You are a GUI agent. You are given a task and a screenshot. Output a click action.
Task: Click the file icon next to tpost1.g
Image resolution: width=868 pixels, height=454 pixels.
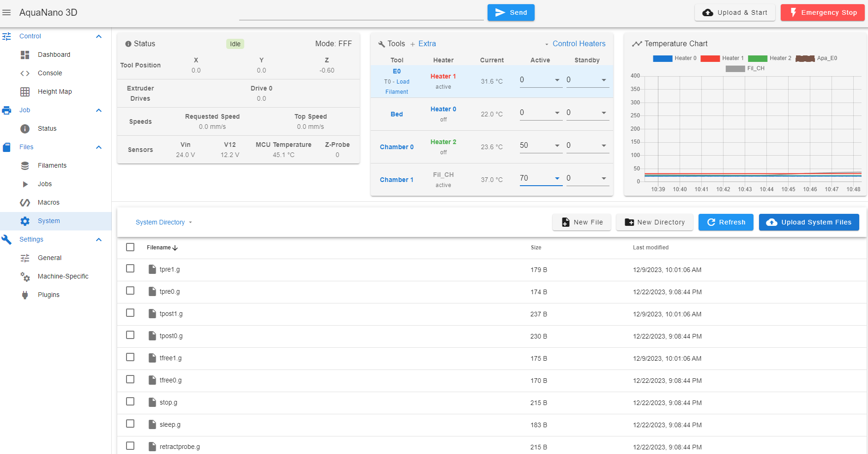pyautogui.click(x=152, y=314)
